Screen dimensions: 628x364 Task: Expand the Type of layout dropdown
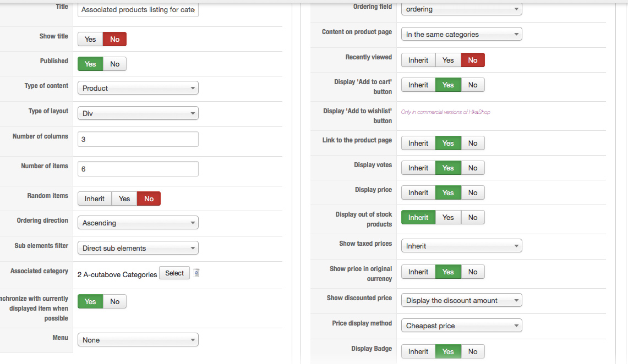[138, 113]
